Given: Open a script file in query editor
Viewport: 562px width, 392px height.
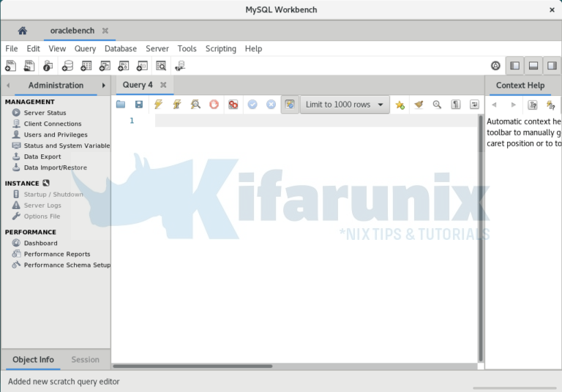Looking at the screenshot, I should 121,105.
